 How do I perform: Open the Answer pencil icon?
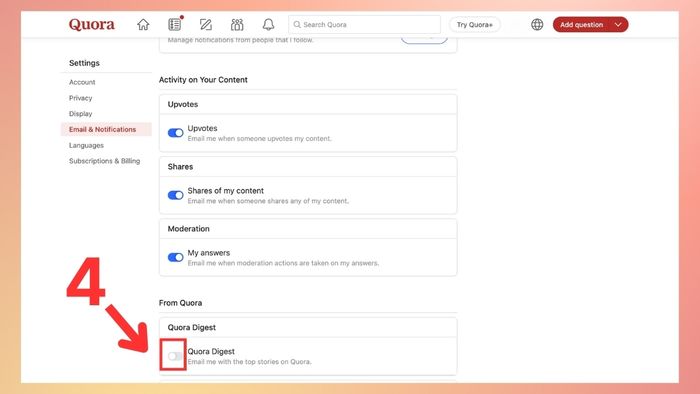point(206,25)
